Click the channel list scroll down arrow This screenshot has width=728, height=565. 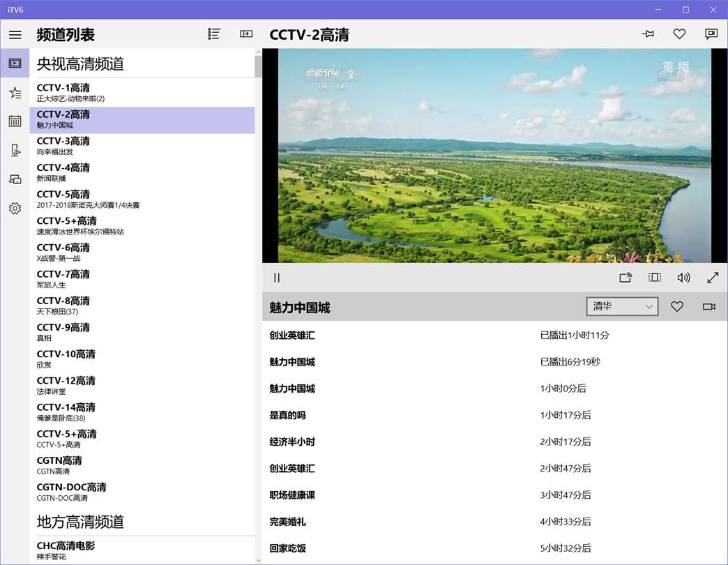coord(258,560)
